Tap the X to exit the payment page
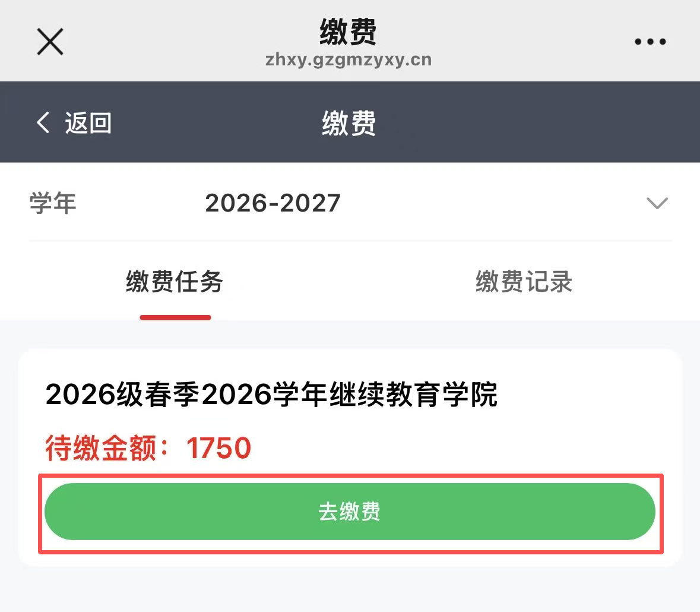700x612 pixels. pos(49,40)
